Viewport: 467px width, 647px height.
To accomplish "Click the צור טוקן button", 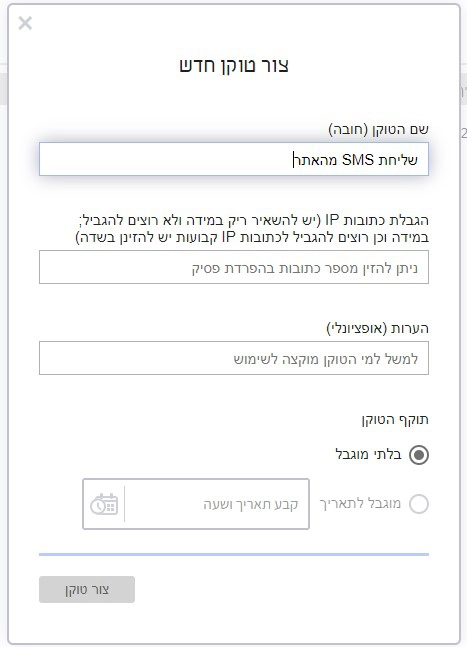I will click(x=87, y=589).
